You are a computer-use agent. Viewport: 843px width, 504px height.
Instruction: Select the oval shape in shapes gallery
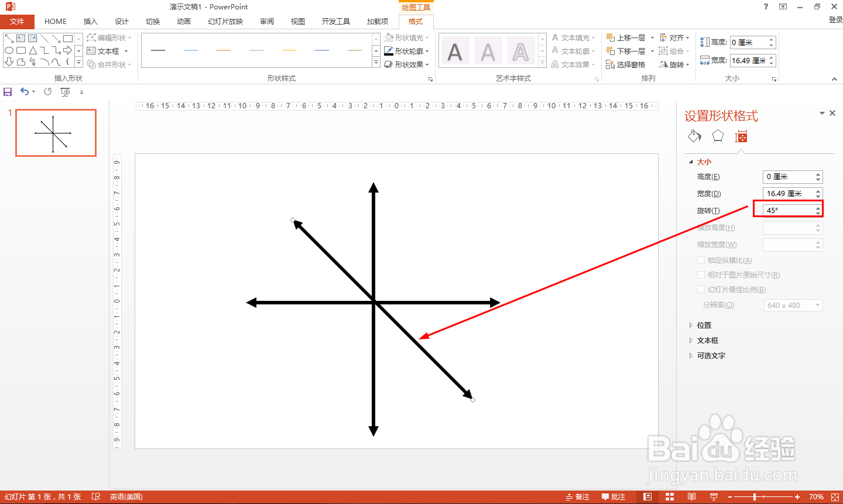(x=9, y=50)
